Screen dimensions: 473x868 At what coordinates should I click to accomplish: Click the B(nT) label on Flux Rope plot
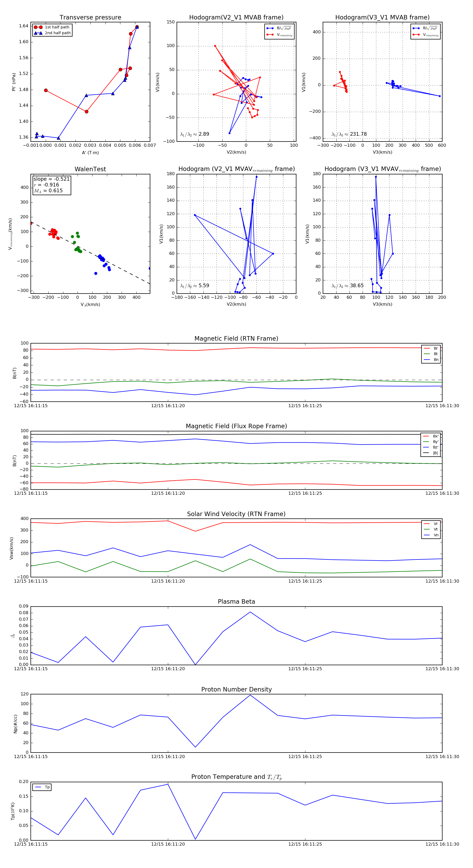pos(14,461)
